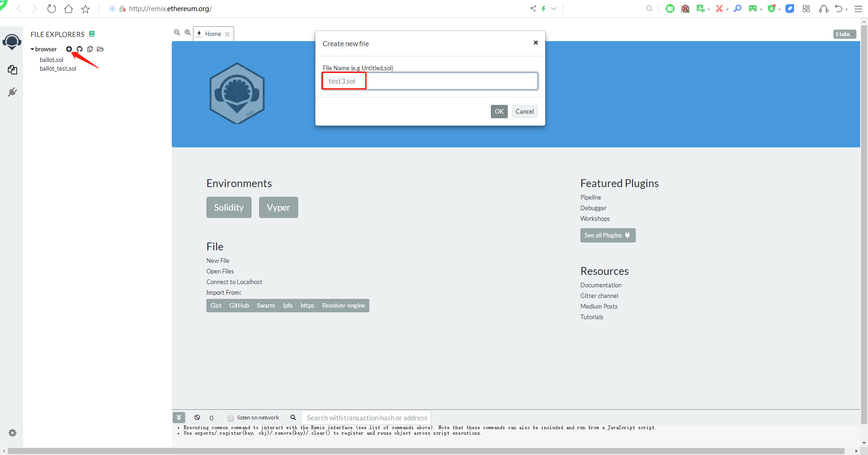This screenshot has width=868, height=455.
Task: Open the browser hamburger menu
Action: point(858,8)
